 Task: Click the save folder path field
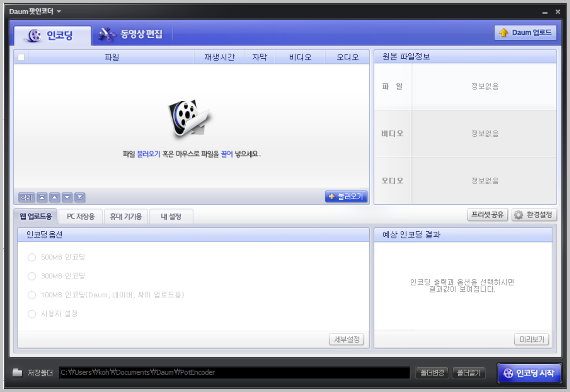pos(234,372)
